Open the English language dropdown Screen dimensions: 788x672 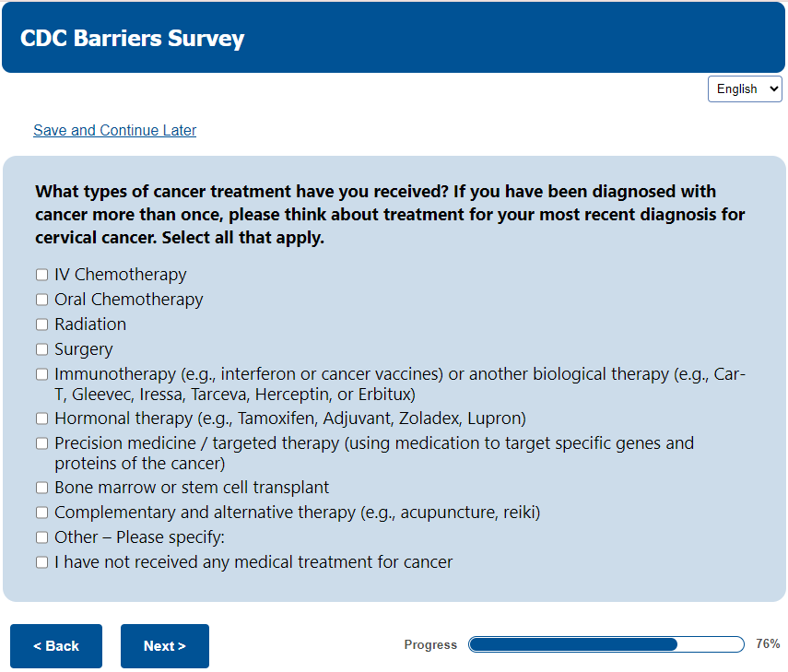click(745, 88)
